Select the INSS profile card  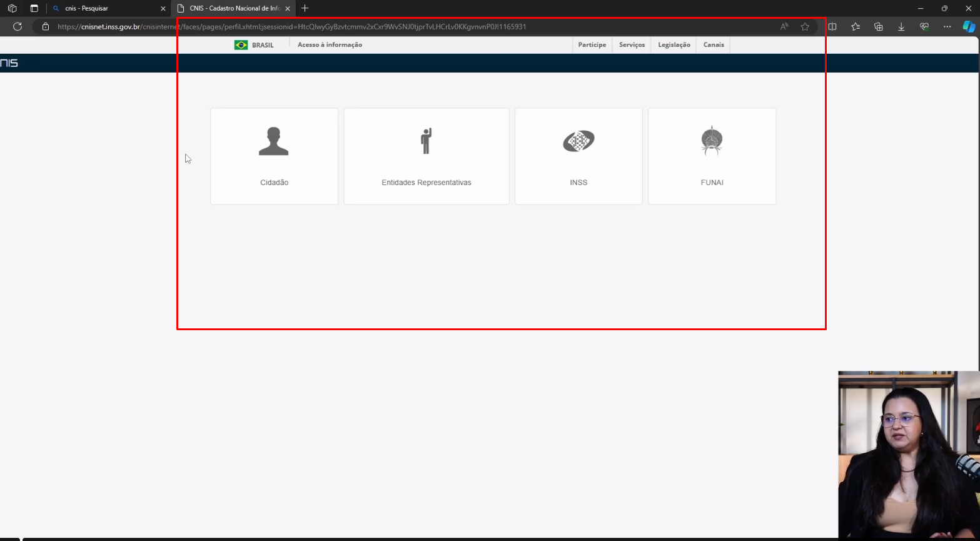tap(578, 156)
